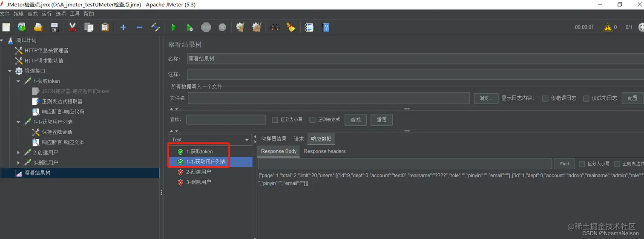
Task: Open the templates icon in toolbar
Action: [22, 27]
